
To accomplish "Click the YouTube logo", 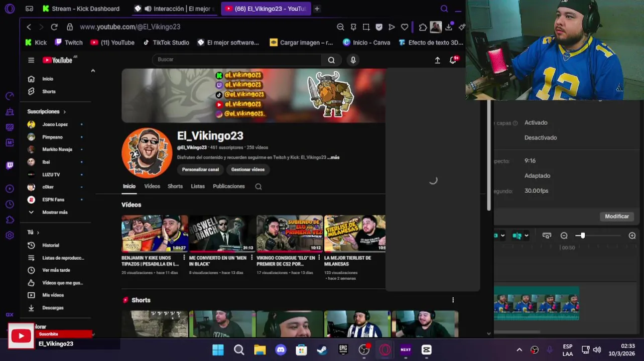I will coord(57,60).
